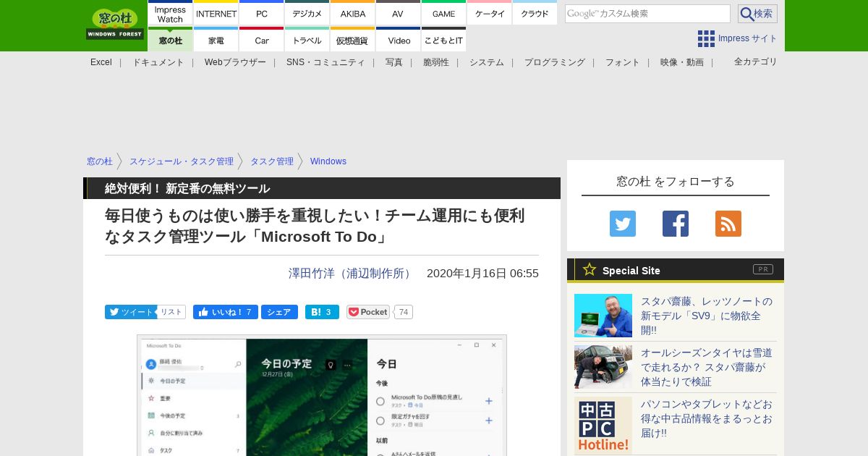Image resolution: width=868 pixels, height=456 pixels.
Task: Bookmark with Hatena B! button
Action: (322, 312)
